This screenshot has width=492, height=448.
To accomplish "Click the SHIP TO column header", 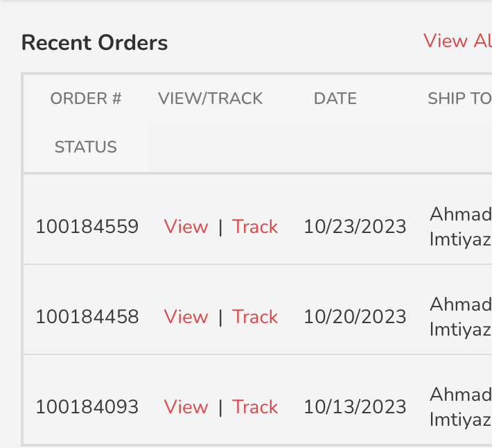I will click(459, 98).
